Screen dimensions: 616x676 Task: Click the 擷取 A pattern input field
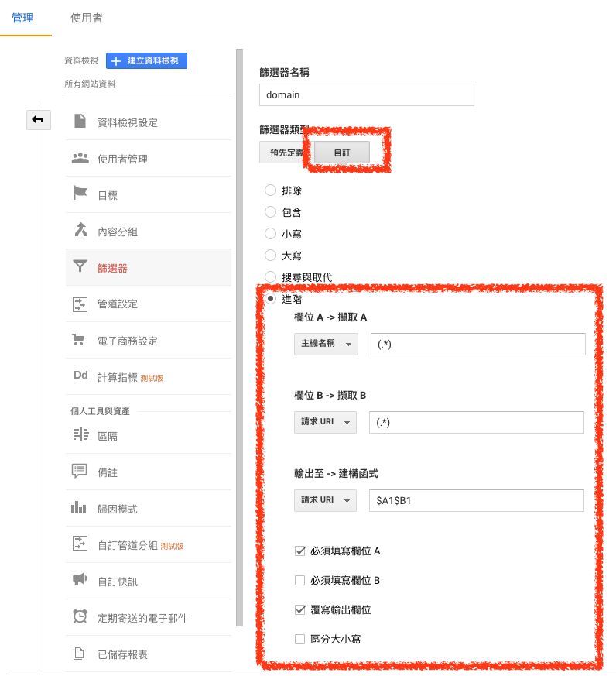(x=477, y=344)
